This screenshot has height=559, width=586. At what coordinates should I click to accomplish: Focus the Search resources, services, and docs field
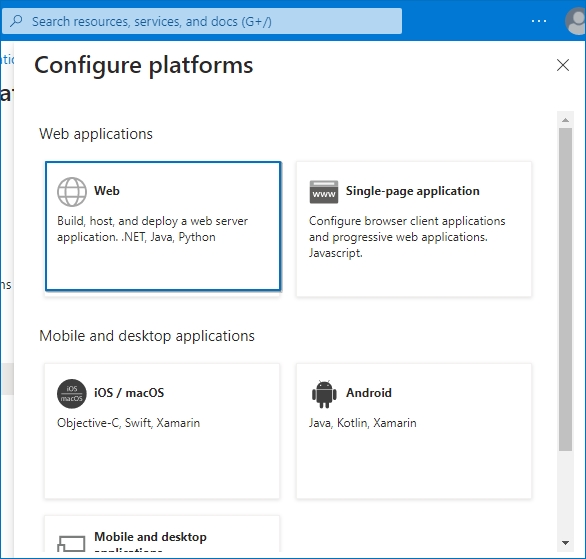(x=202, y=21)
